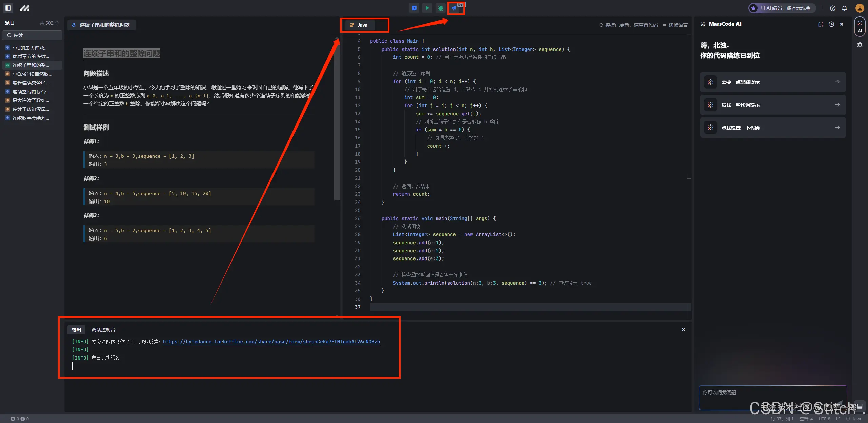The height and width of the screenshot is (423, 868).
Task: Open MarsCode AI chat history
Action: pyautogui.click(x=831, y=24)
